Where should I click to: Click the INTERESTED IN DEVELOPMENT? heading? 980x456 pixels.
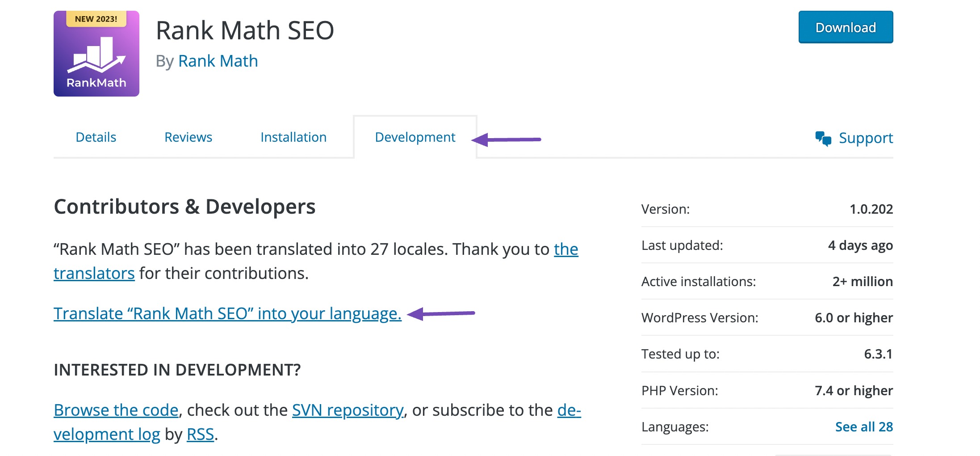(x=177, y=370)
